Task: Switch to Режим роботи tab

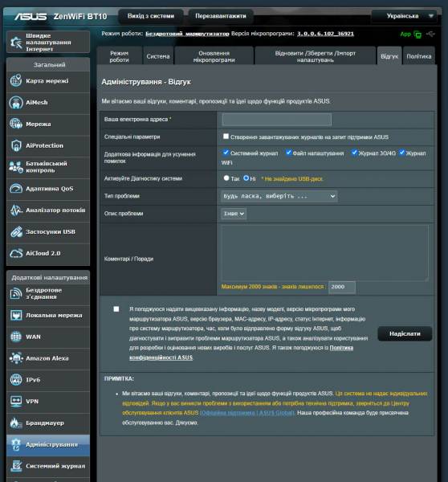Action: tap(119, 56)
